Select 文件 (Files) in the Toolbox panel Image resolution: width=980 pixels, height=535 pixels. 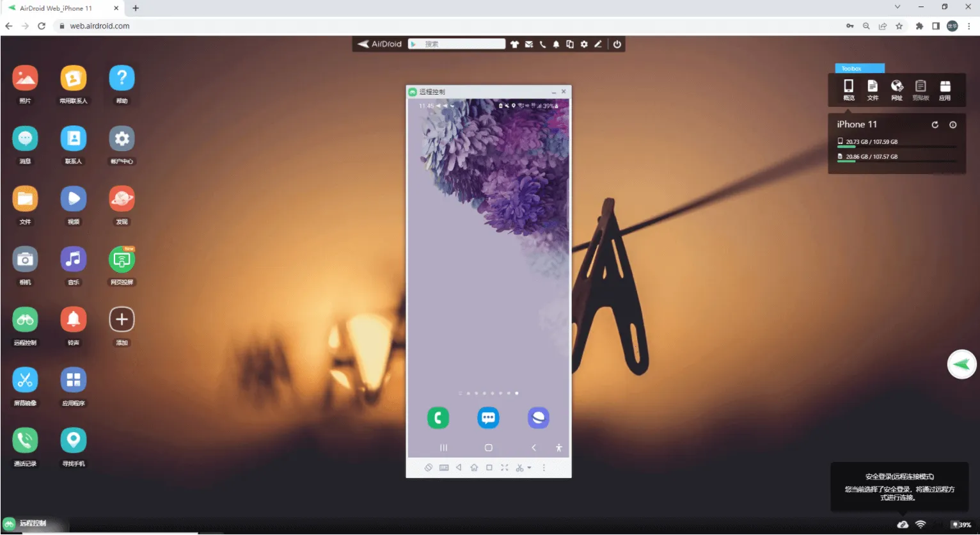[x=873, y=88]
